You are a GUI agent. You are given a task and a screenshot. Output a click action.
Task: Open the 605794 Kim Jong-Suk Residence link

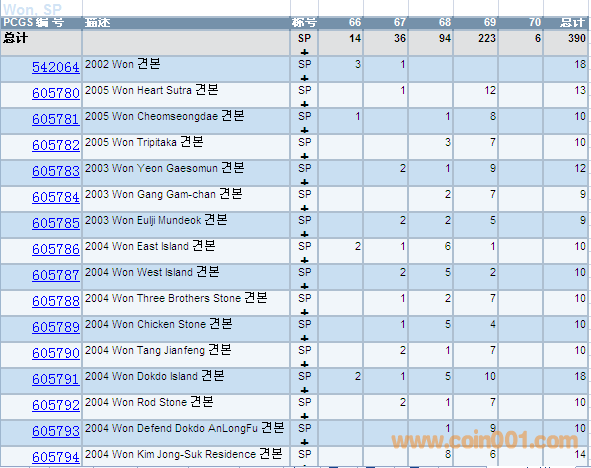point(56,457)
